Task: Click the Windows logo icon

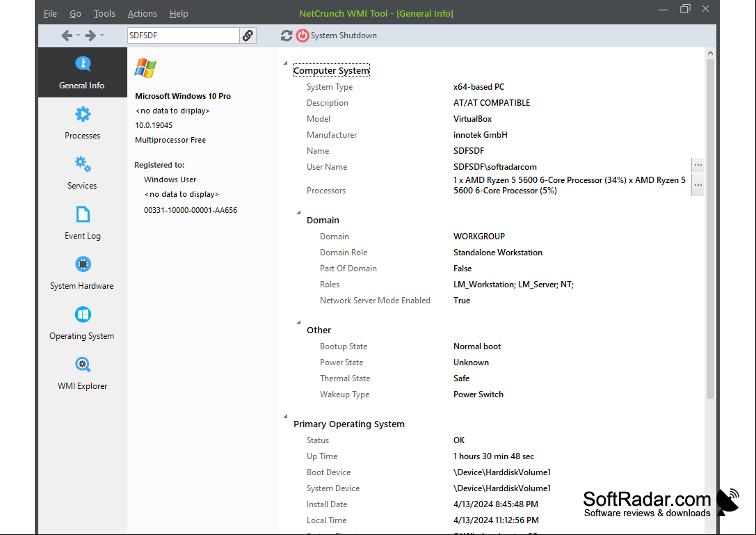Action: click(145, 68)
